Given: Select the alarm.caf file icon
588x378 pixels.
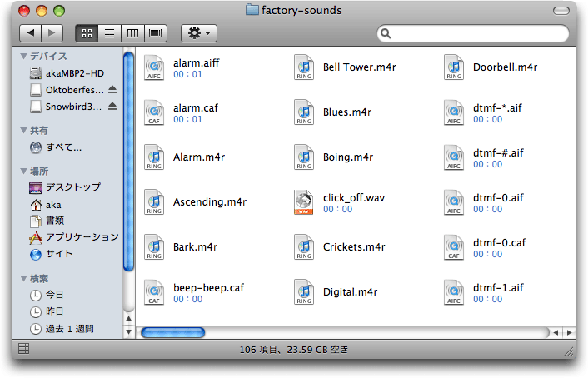Looking at the screenshot, I should click(154, 112).
